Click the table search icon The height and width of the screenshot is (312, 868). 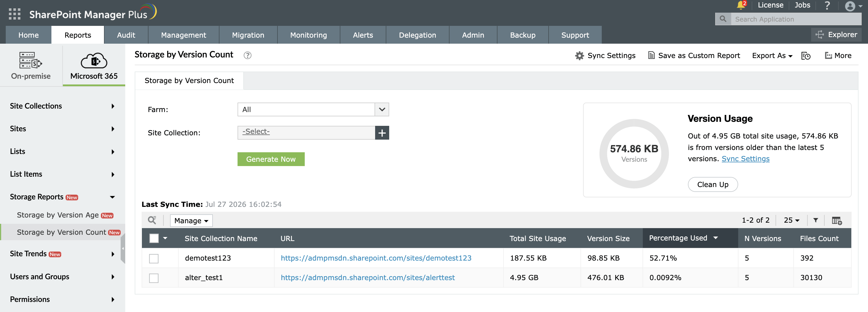click(x=152, y=220)
